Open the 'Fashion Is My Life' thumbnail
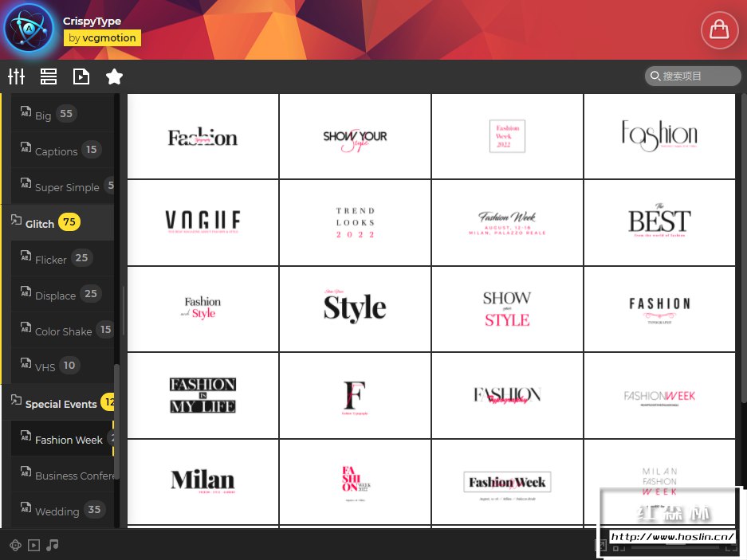The image size is (747, 560). (203, 396)
